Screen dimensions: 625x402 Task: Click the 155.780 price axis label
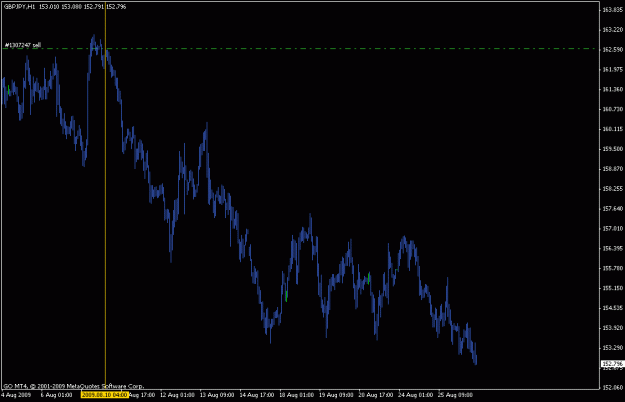[612, 268]
